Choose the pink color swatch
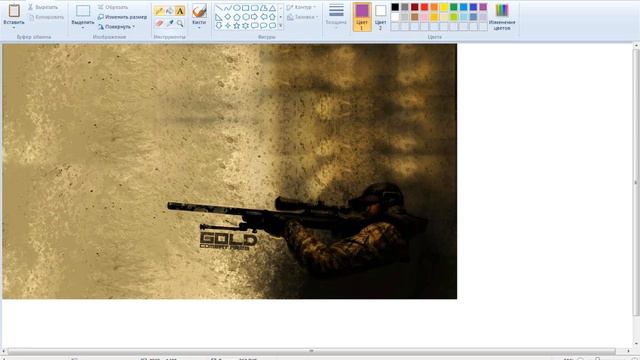 (424, 17)
